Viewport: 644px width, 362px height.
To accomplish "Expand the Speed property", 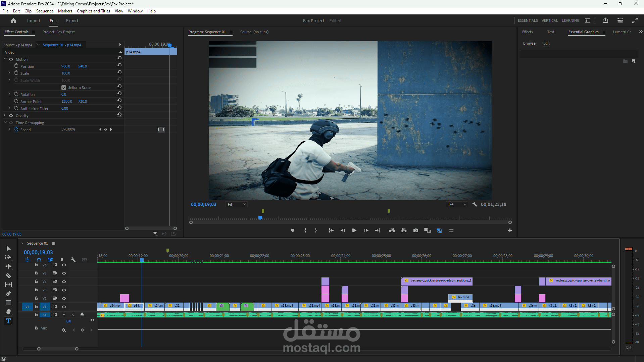I will click(x=9, y=129).
